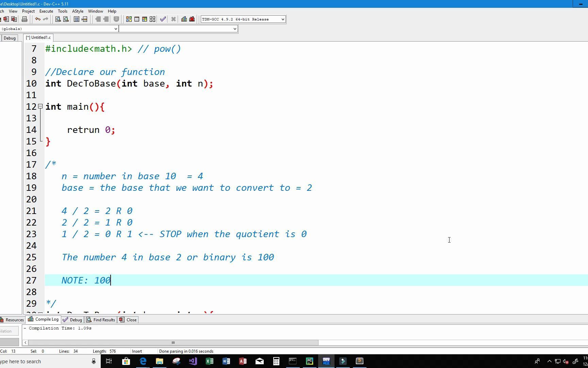Image resolution: width=588 pixels, height=368 pixels.
Task: Open the Execute menu
Action: tap(46, 11)
